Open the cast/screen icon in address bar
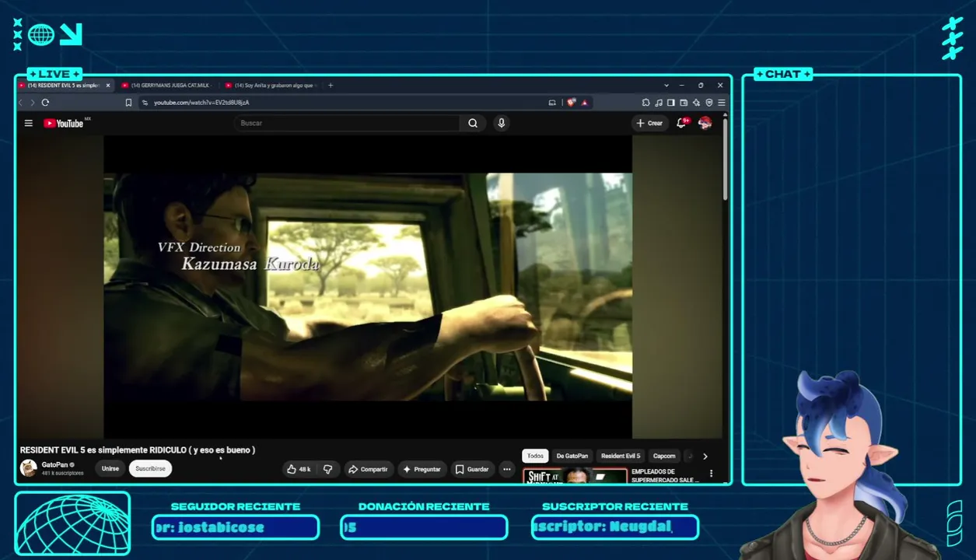 [552, 103]
